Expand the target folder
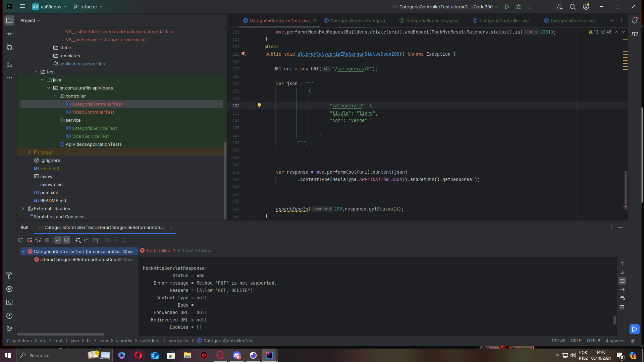This screenshot has width=644, height=362. click(30, 152)
